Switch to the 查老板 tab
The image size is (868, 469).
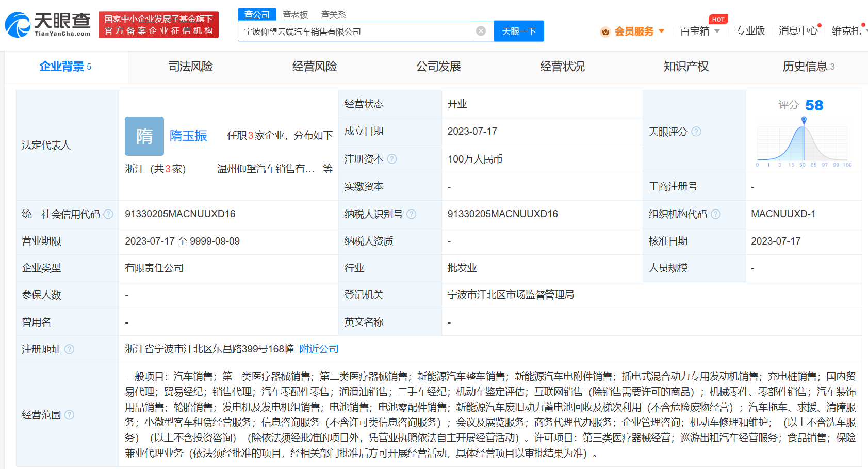(296, 14)
